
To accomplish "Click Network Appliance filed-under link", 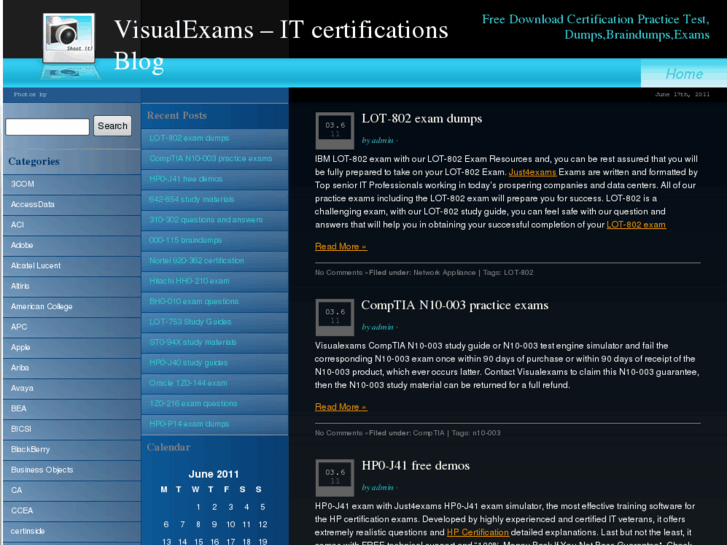I will coord(444,272).
